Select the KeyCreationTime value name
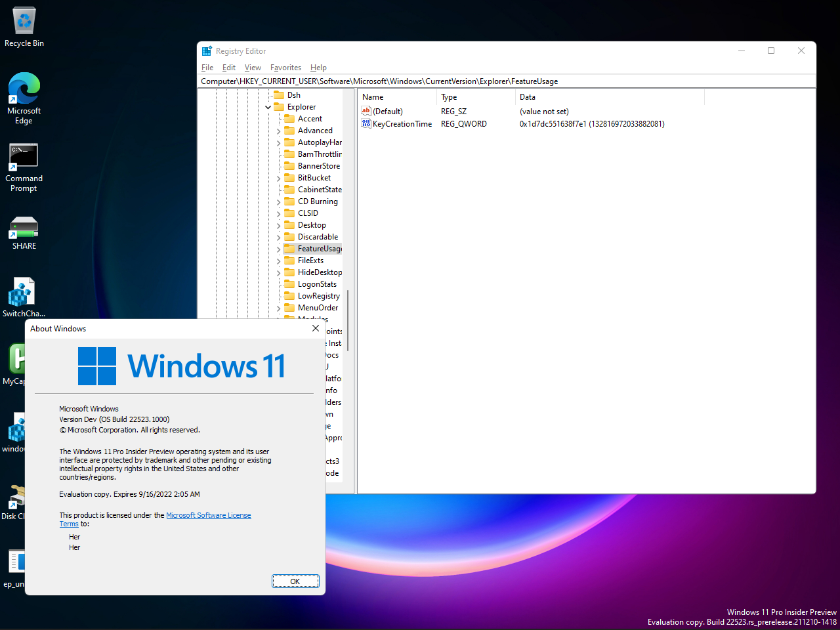The height and width of the screenshot is (630, 840). [402, 124]
